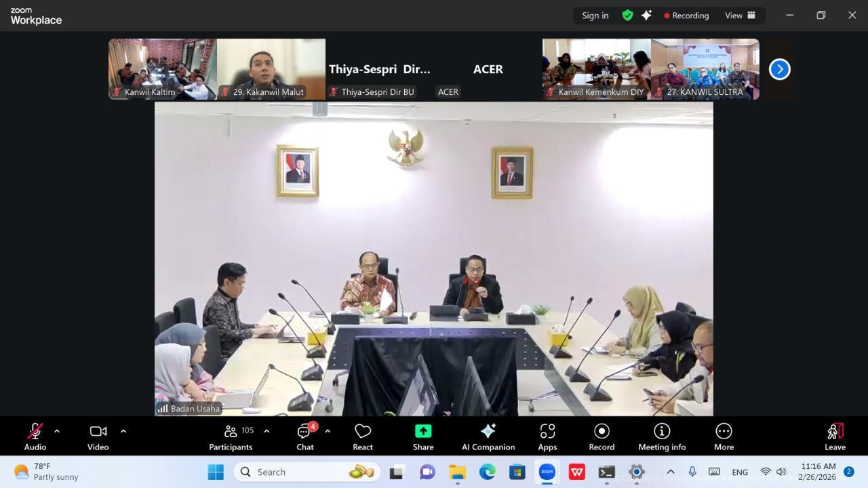Open AI Companion from toolbar
This screenshot has height=488, width=868.
(488, 436)
